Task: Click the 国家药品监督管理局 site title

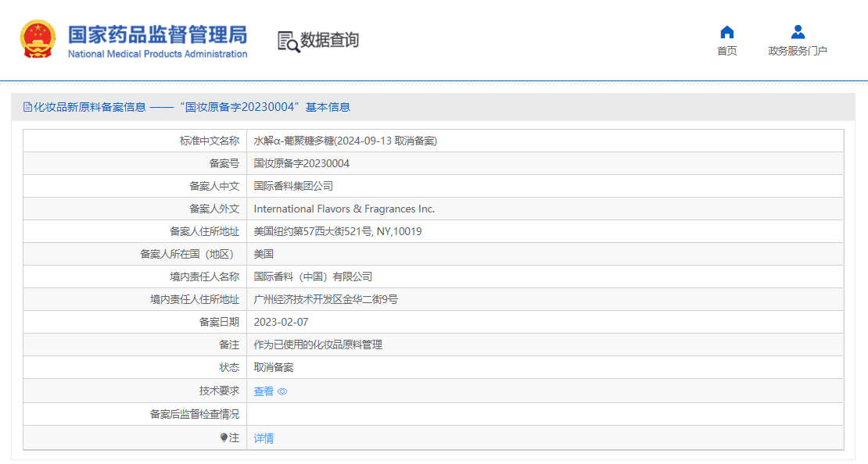Action: (x=157, y=34)
